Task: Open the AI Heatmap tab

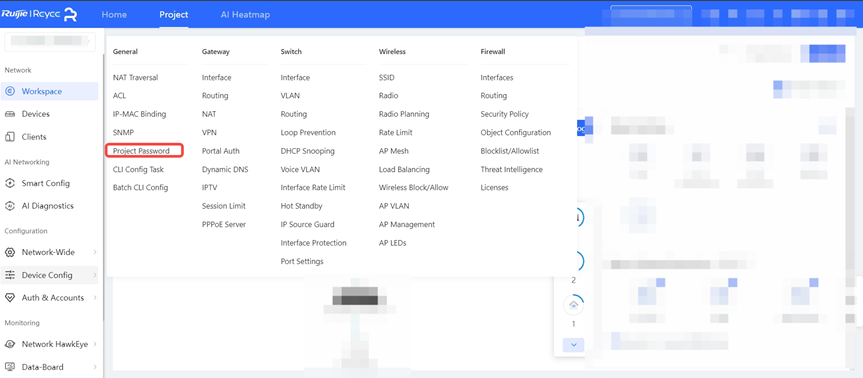Action: click(245, 15)
